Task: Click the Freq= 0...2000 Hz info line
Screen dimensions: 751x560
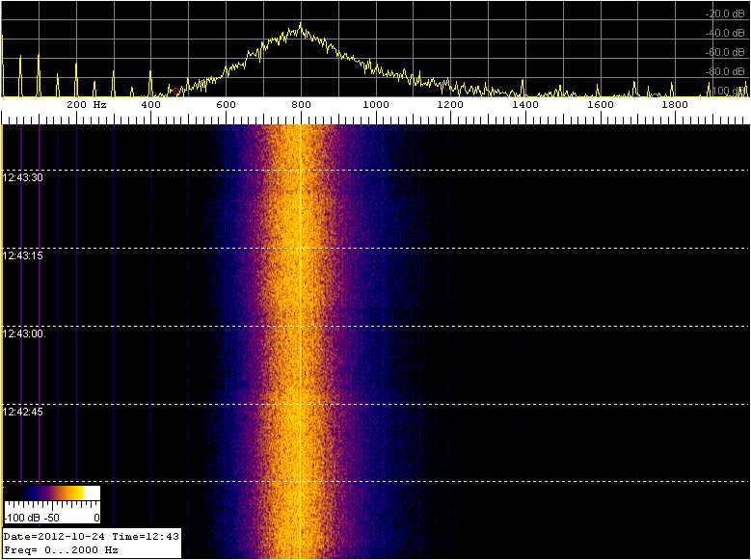Action: tap(61, 549)
